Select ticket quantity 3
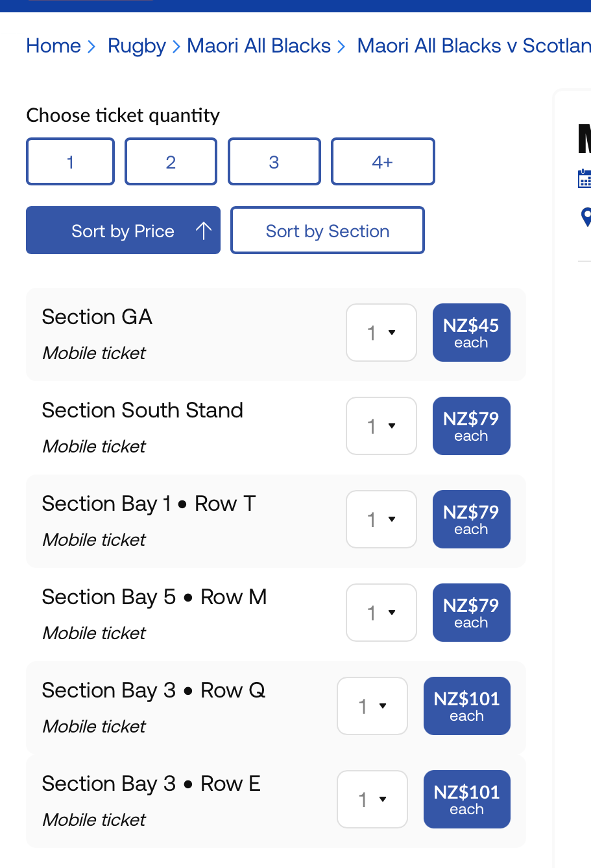The image size is (591, 868). [274, 161]
